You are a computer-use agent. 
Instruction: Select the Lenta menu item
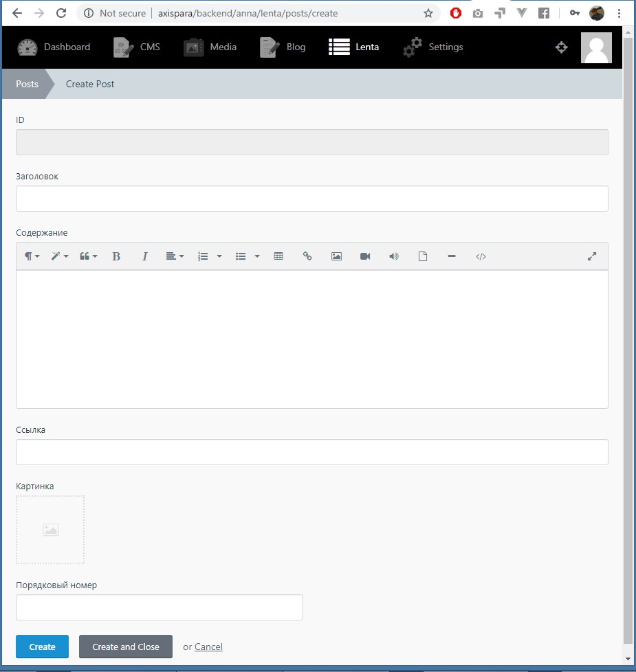[x=354, y=47]
